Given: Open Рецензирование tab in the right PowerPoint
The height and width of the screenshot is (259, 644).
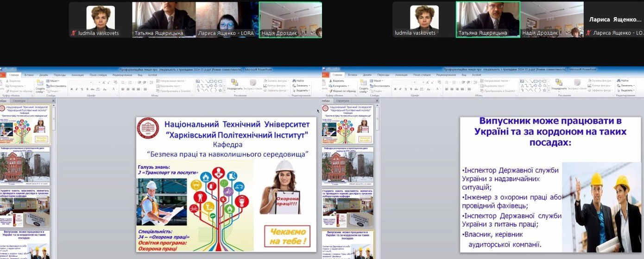Looking at the screenshot, I should coord(446,75).
